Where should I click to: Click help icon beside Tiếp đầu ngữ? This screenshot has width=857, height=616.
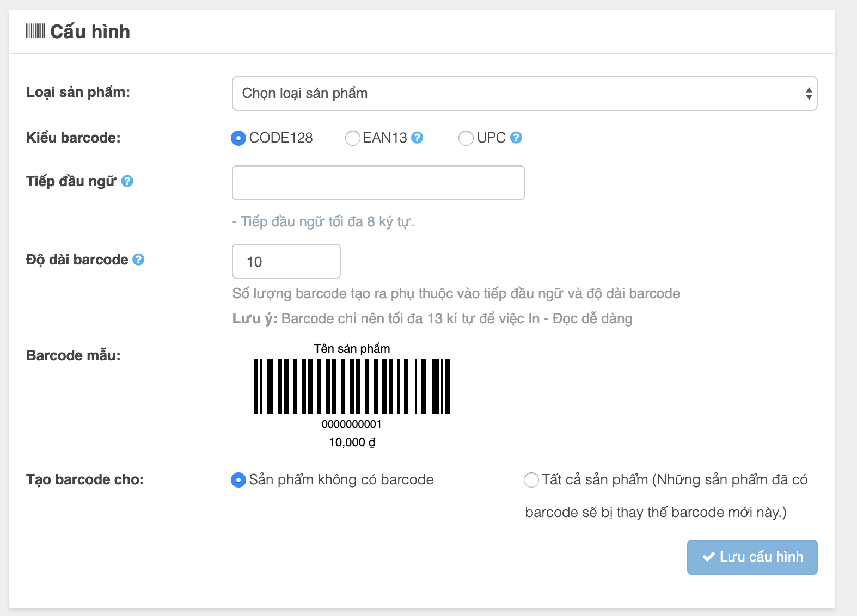[x=127, y=181]
